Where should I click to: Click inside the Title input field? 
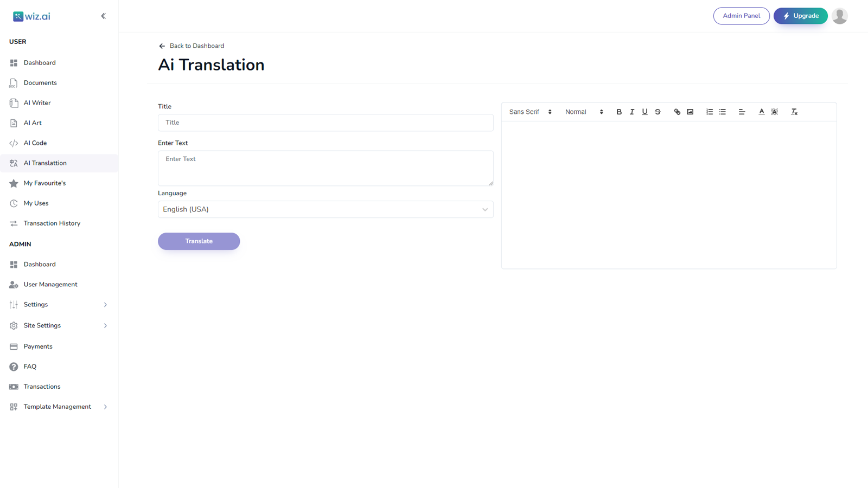pos(325,123)
